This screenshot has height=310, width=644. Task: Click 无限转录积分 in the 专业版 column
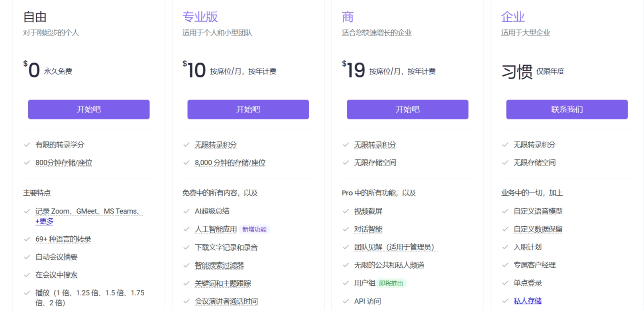216,145
